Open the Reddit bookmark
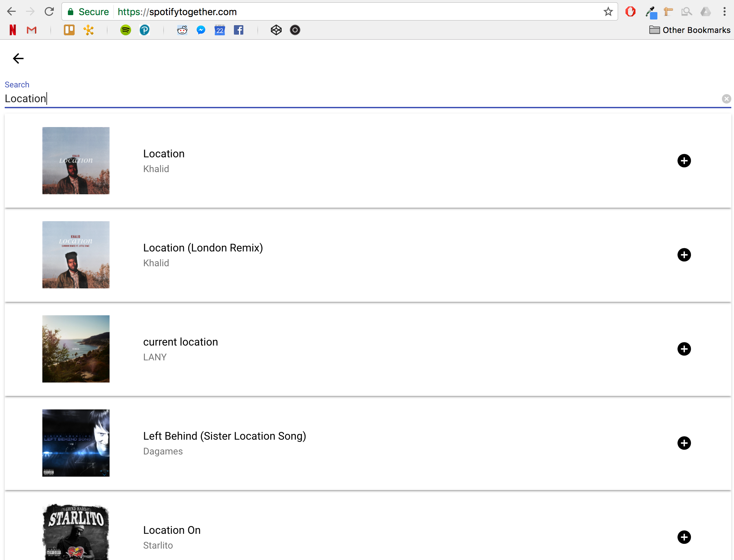The height and width of the screenshot is (560, 734). point(182,30)
